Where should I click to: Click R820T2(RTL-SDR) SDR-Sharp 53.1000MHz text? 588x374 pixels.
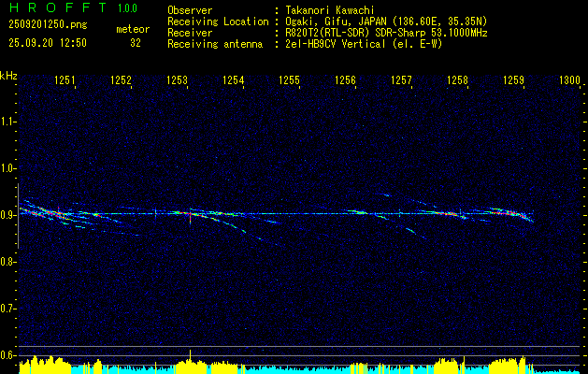pyautogui.click(x=386, y=33)
